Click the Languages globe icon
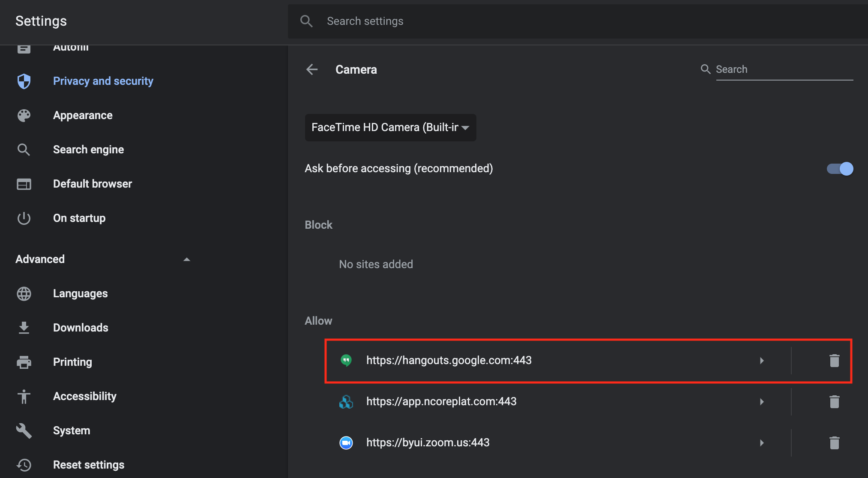This screenshot has height=478, width=868. (24, 293)
